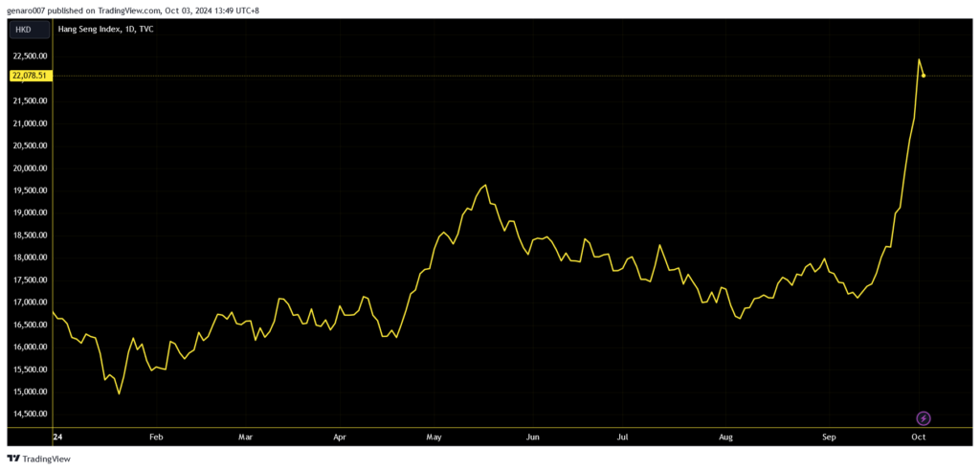
Task: Click the 17,000.00 price axis label
Action: point(29,302)
